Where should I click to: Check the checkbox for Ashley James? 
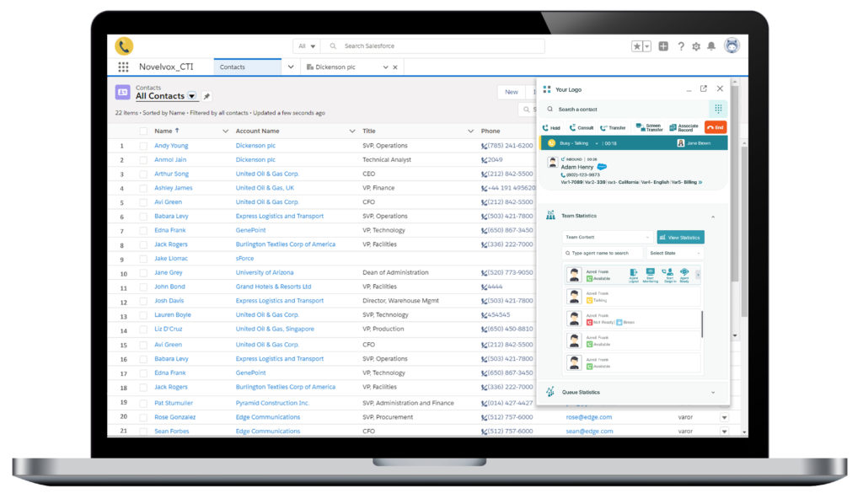143,188
